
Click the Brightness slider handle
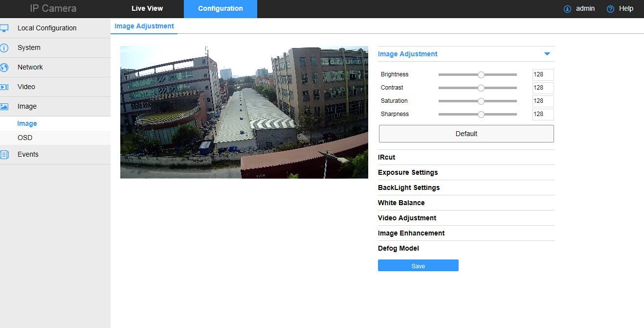coord(481,75)
